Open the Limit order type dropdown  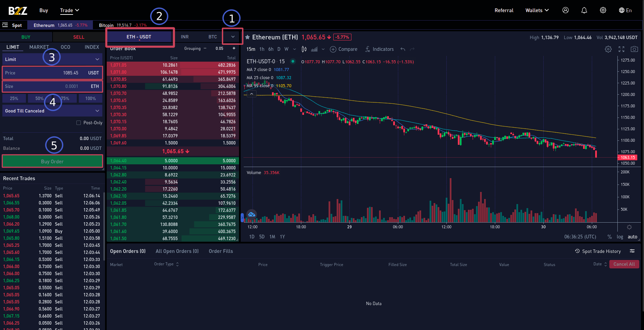pyautogui.click(x=52, y=59)
